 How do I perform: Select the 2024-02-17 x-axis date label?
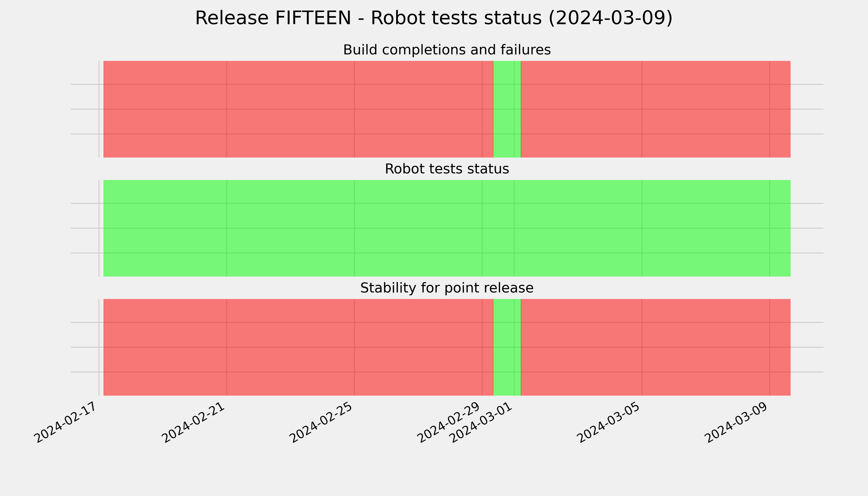(x=68, y=422)
